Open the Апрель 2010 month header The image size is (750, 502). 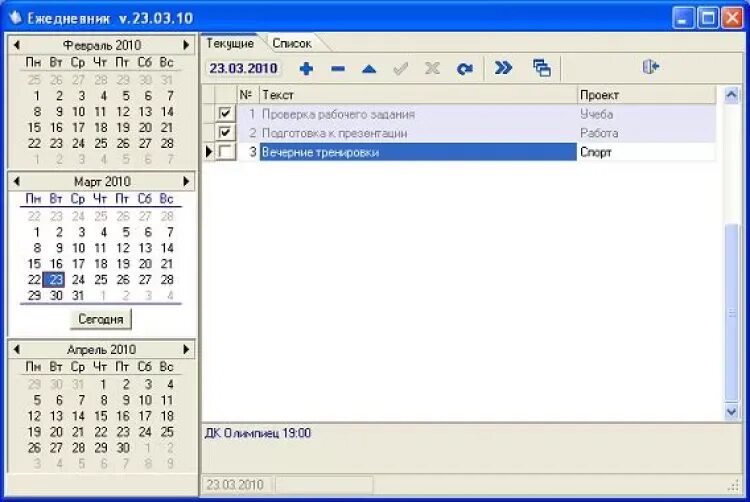point(102,349)
